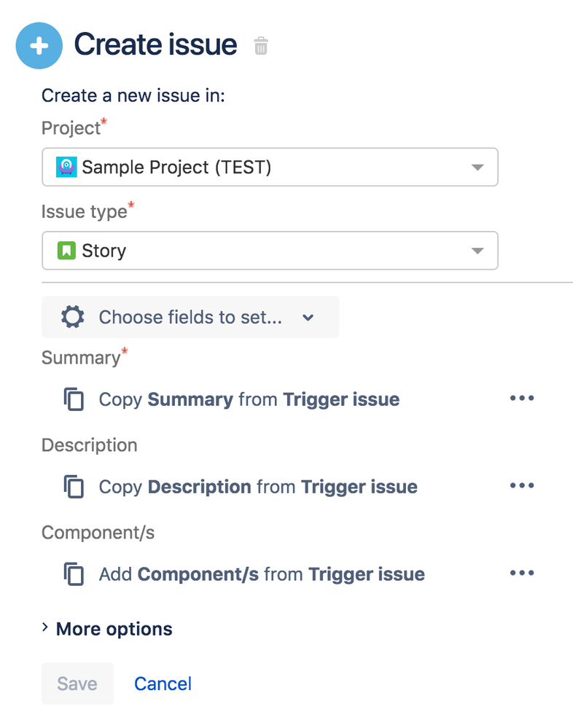
Task: Click Copy Description from Trigger issue text
Action: pyautogui.click(x=258, y=487)
